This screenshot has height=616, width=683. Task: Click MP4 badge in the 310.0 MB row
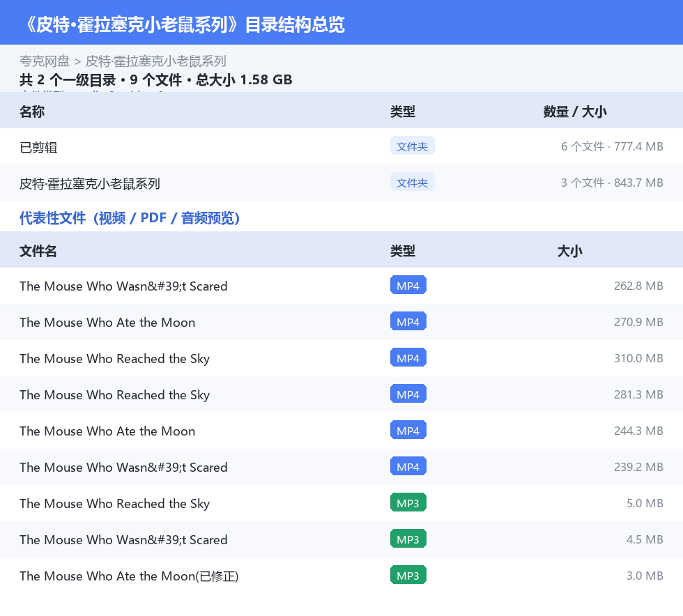pos(408,357)
